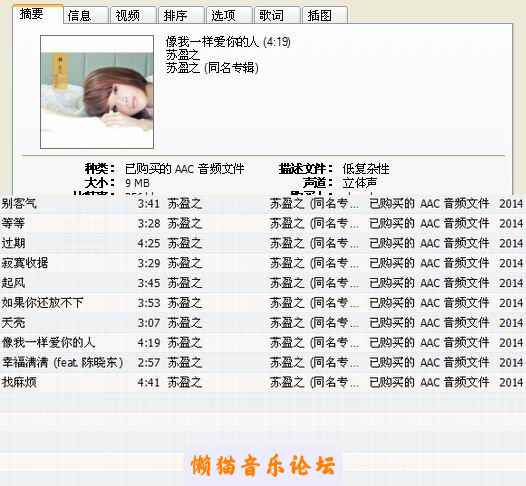Screen dimensions: 526x486
Task: Click artist 苏盈之 in the 别客气 row
Action: [x=185, y=204]
